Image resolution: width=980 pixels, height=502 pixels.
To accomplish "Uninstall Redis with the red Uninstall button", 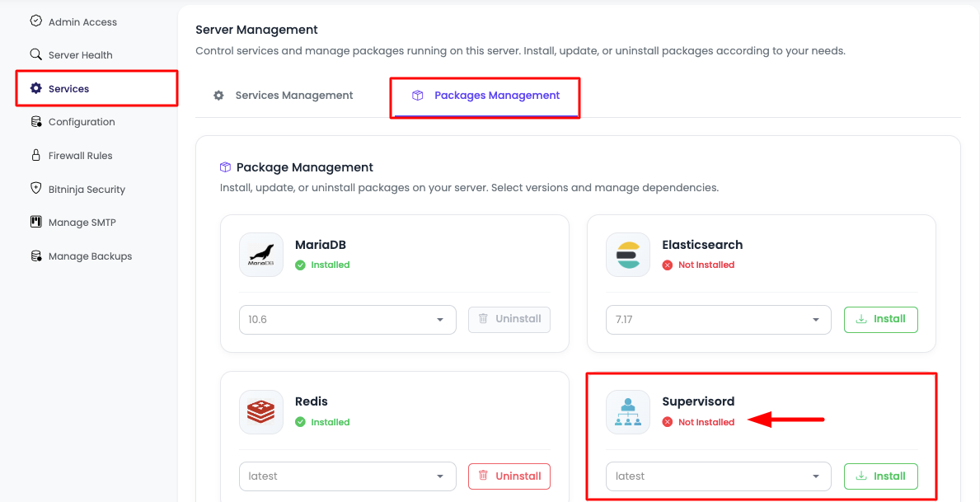I will pos(509,476).
